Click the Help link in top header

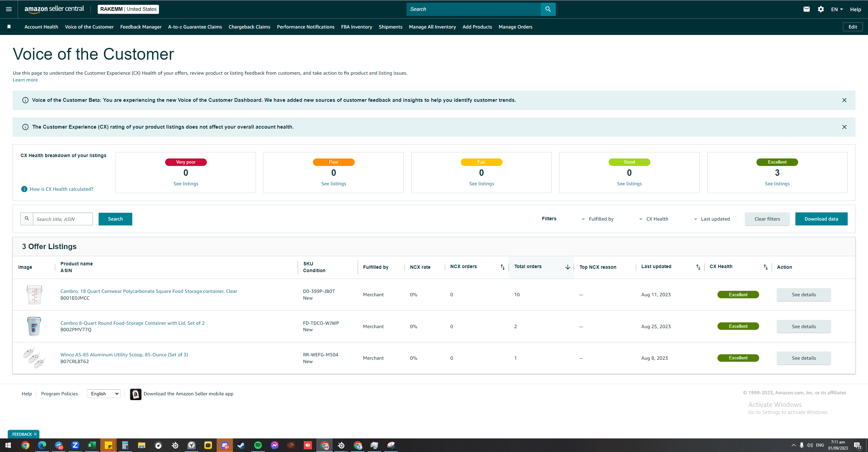pos(855,10)
